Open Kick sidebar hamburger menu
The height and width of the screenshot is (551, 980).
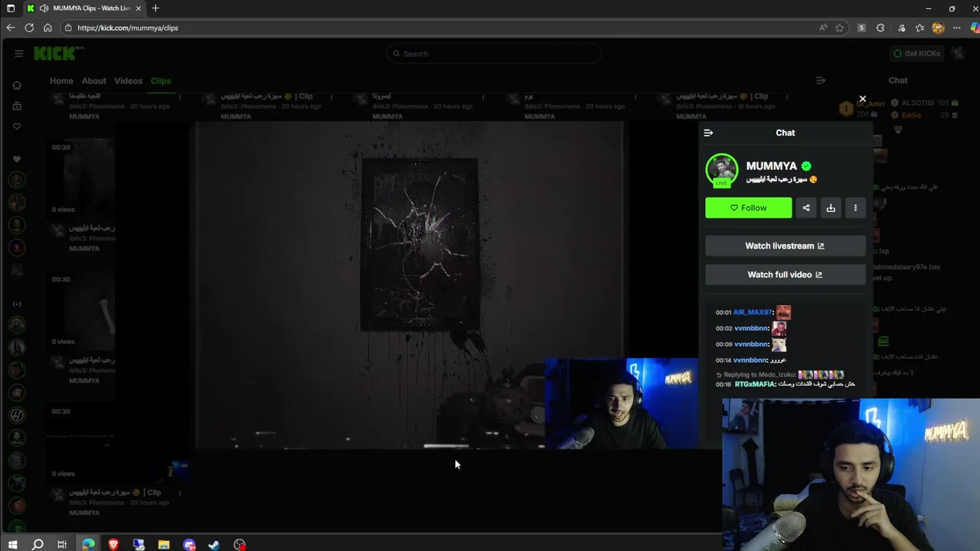tap(18, 54)
